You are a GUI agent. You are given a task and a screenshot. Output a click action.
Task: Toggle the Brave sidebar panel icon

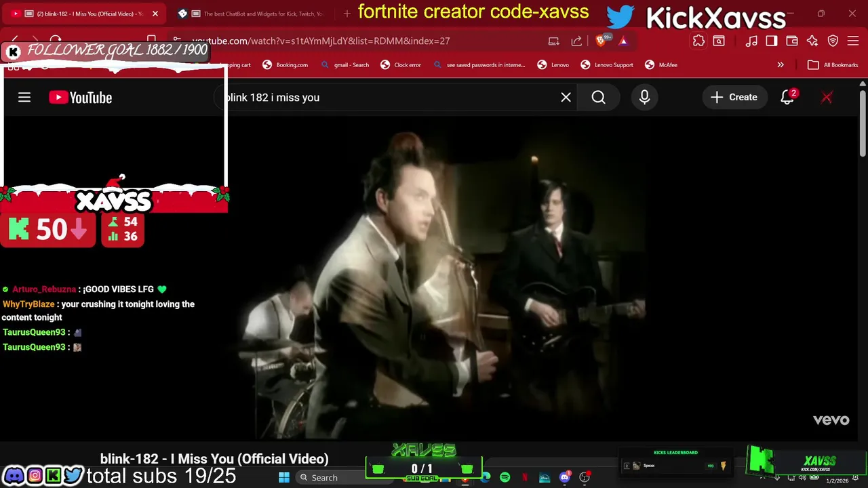click(772, 41)
